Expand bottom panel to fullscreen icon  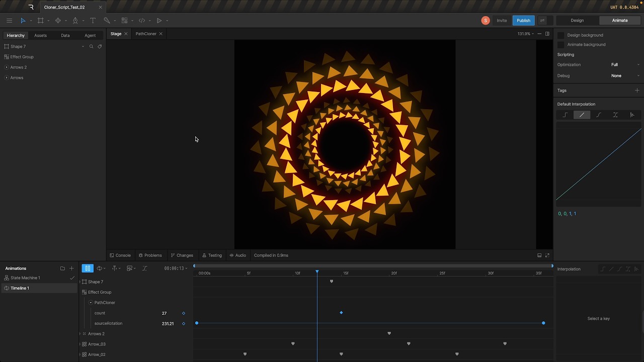click(x=547, y=255)
